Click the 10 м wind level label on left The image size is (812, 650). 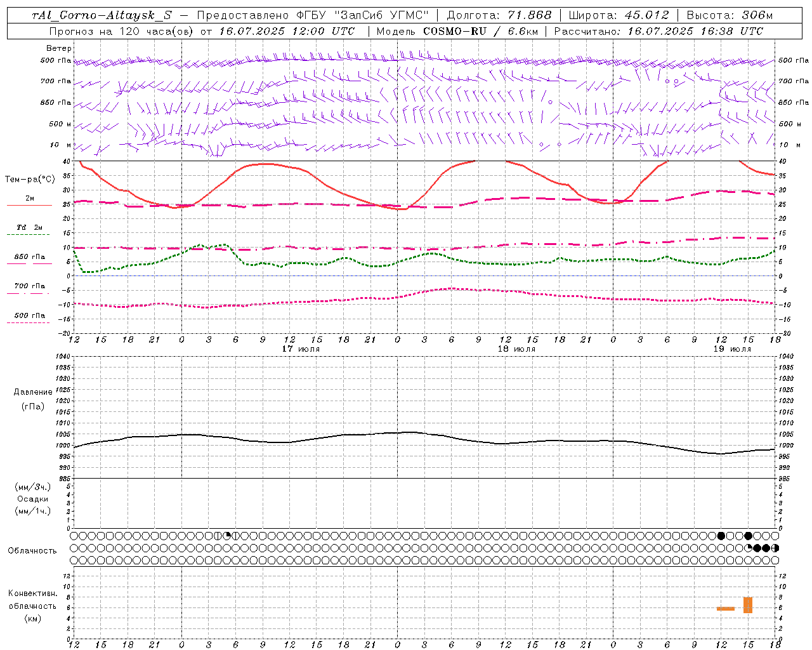60,145
